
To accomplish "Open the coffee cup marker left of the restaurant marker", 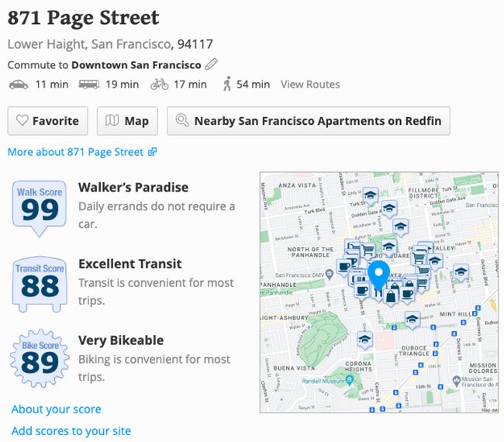I will [x=361, y=292].
